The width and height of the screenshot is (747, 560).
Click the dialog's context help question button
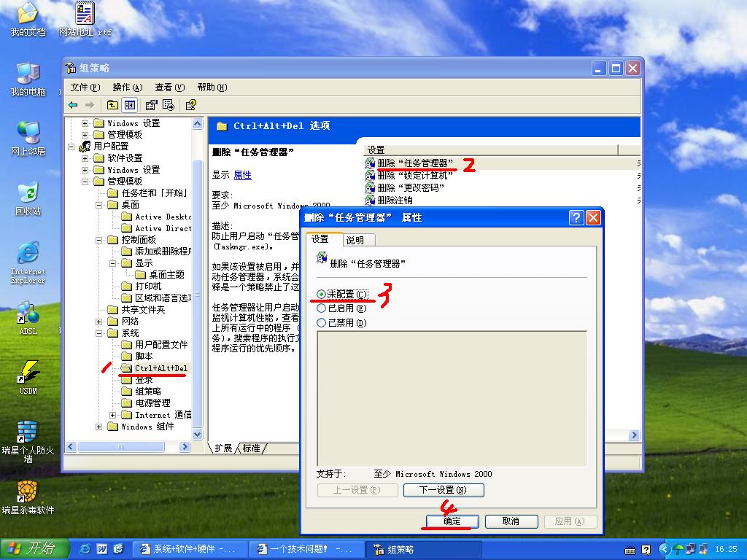tap(576, 217)
